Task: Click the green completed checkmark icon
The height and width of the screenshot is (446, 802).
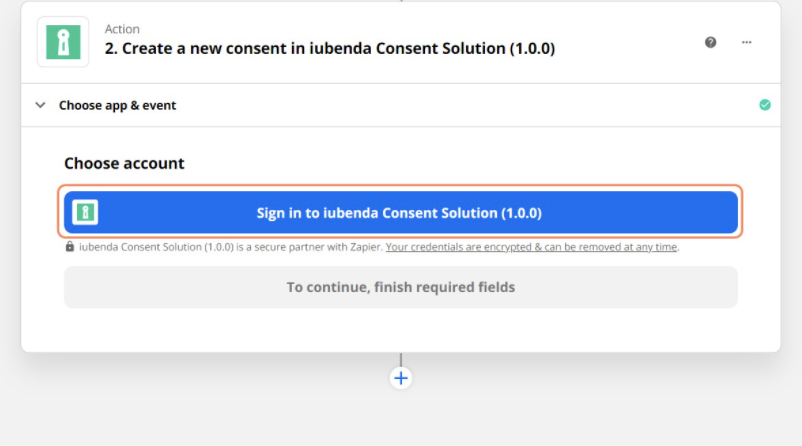Action: [x=765, y=105]
